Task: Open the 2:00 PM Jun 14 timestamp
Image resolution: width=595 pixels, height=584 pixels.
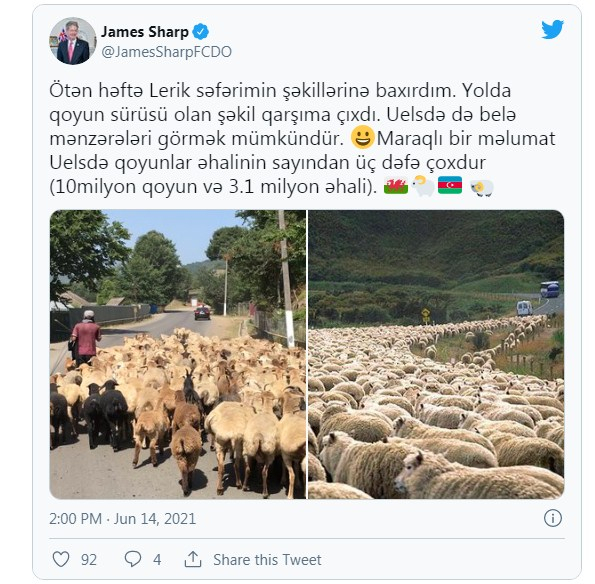Action: point(123,519)
